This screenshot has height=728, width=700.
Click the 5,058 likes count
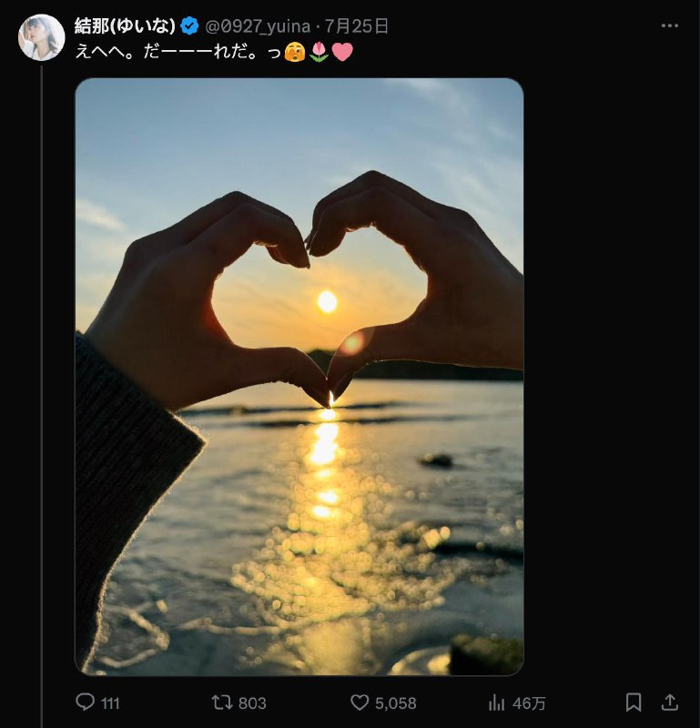click(x=395, y=703)
